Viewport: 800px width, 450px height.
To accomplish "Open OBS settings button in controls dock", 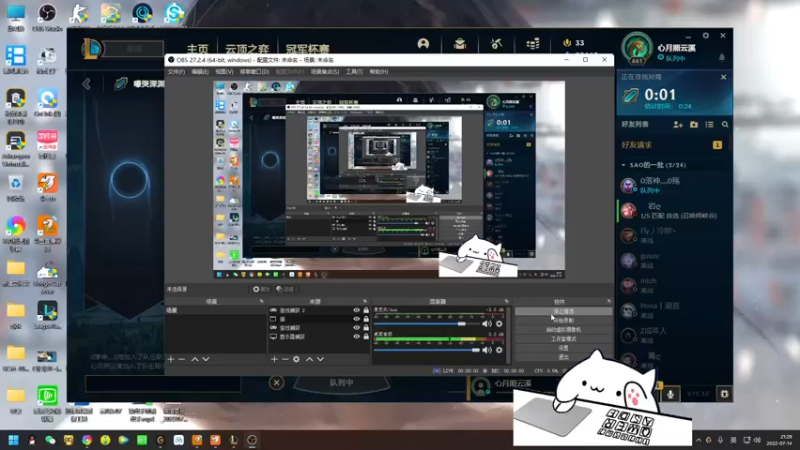I will [x=563, y=348].
